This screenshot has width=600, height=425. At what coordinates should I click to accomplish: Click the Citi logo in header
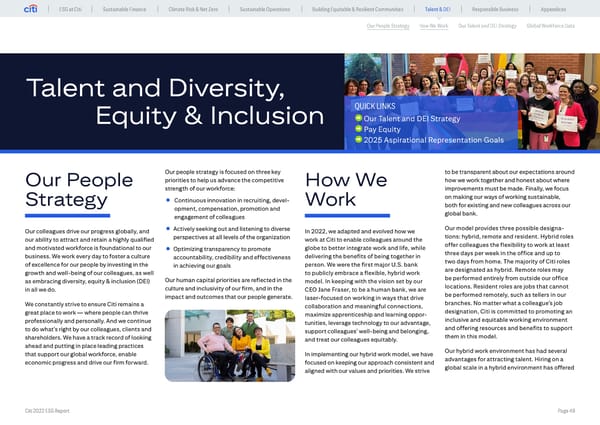[28, 8]
